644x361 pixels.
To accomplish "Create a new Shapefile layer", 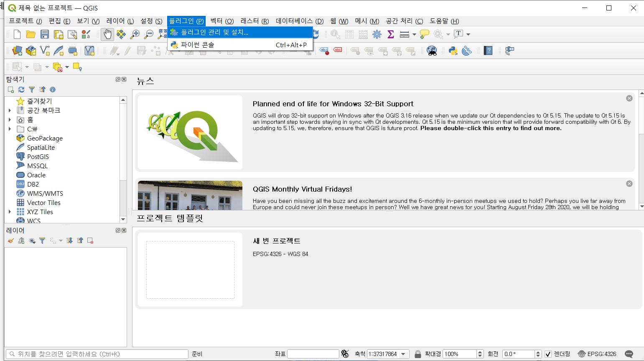I will (x=45, y=51).
